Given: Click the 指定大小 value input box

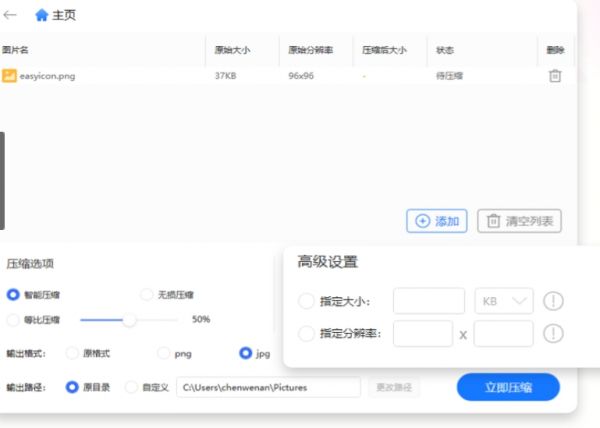Looking at the screenshot, I should point(429,301).
